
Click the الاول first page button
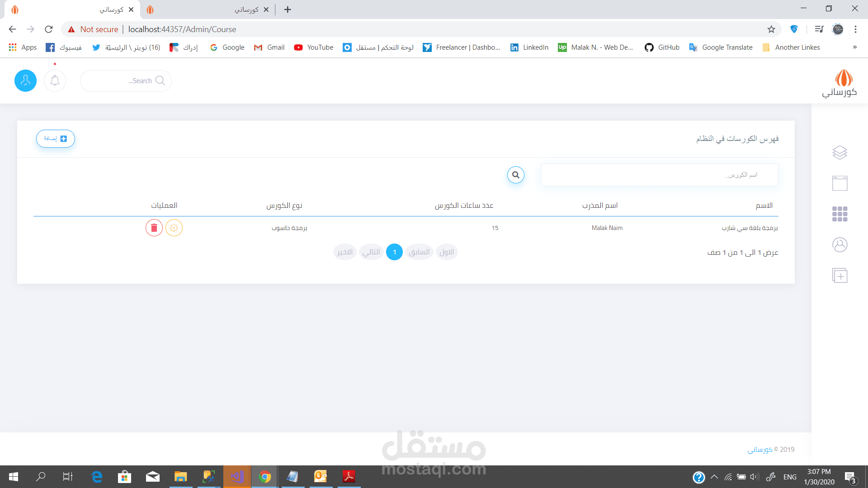point(447,252)
